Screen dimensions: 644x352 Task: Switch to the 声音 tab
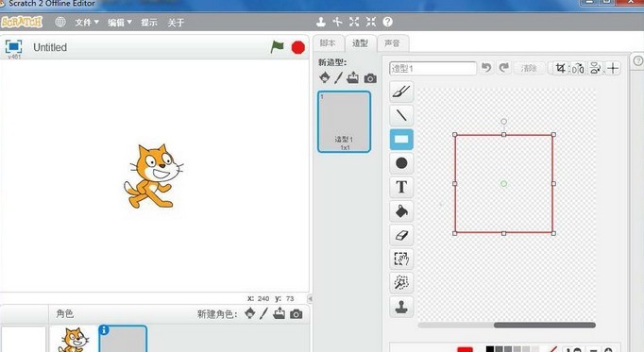coord(392,43)
